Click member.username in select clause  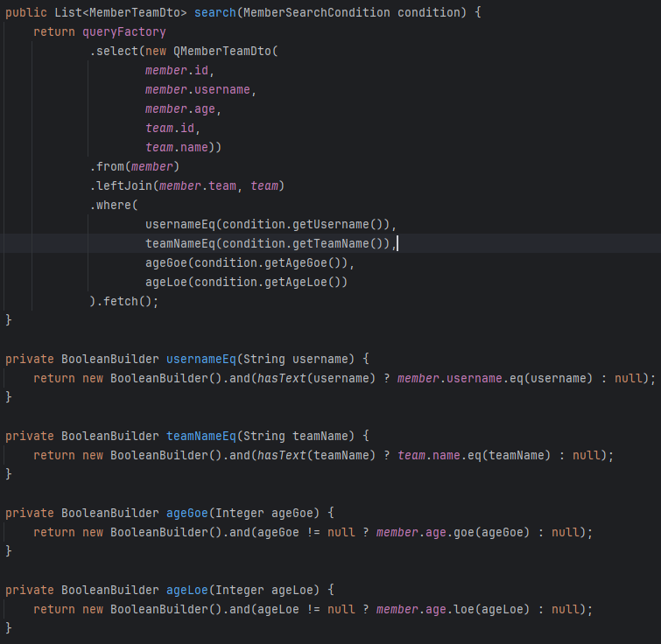click(198, 90)
